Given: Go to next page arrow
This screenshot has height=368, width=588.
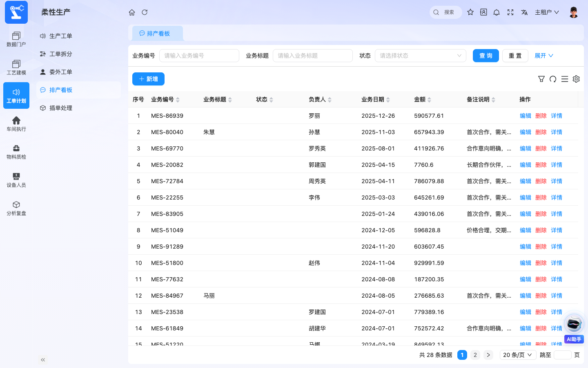Looking at the screenshot, I should click(x=488, y=355).
